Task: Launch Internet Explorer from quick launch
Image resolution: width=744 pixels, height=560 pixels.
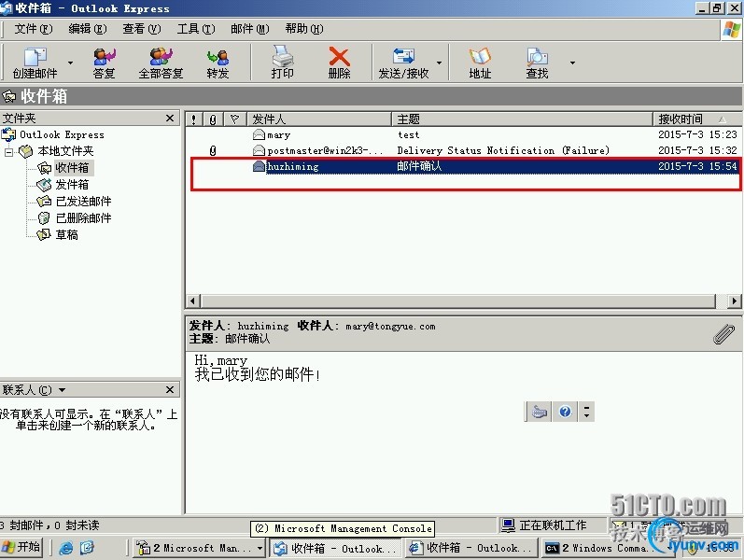Action: (66, 548)
